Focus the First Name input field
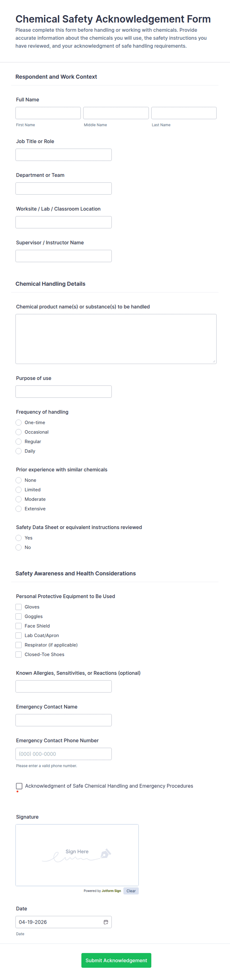The width and height of the screenshot is (230, 980). [x=48, y=113]
